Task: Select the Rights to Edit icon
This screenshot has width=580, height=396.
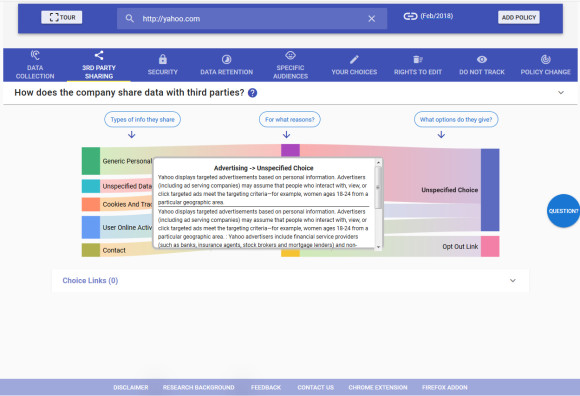Action: 418,59
